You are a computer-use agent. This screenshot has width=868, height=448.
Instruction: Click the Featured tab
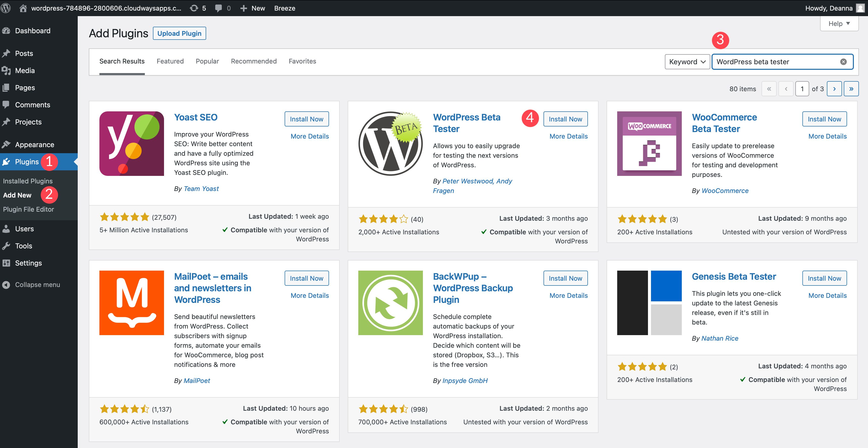pos(170,61)
